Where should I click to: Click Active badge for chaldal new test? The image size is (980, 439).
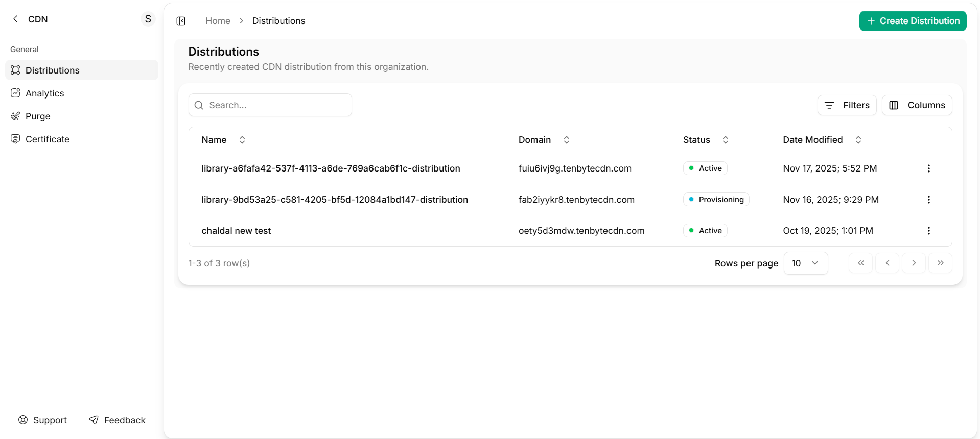point(705,231)
